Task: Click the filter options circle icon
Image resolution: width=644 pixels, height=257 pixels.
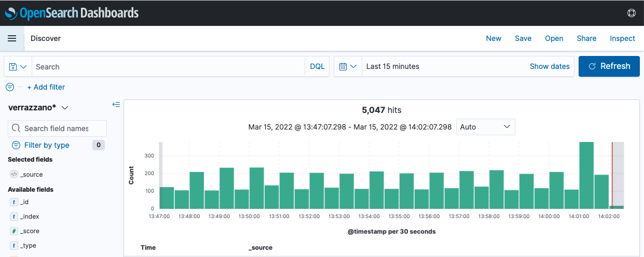Action: click(10, 87)
